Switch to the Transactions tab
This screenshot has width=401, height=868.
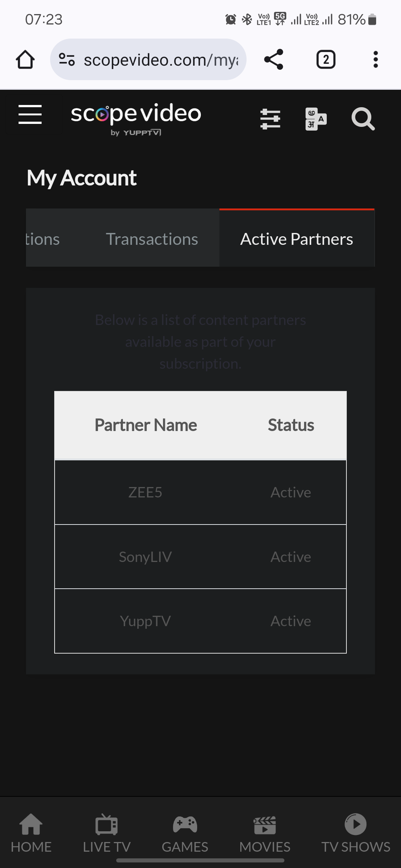[152, 239]
